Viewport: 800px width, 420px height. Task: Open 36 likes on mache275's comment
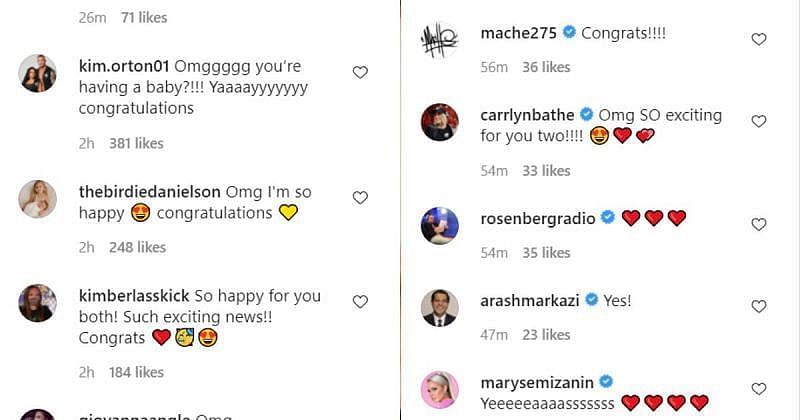[545, 67]
